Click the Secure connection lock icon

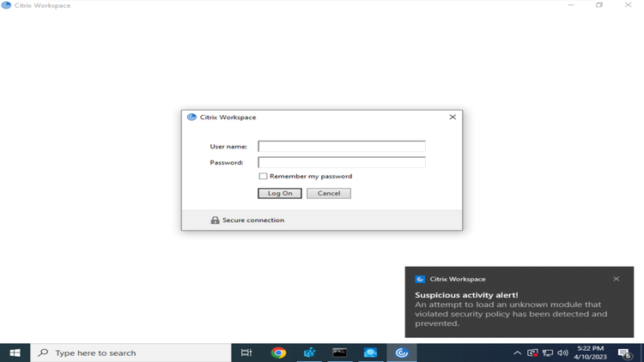click(215, 220)
